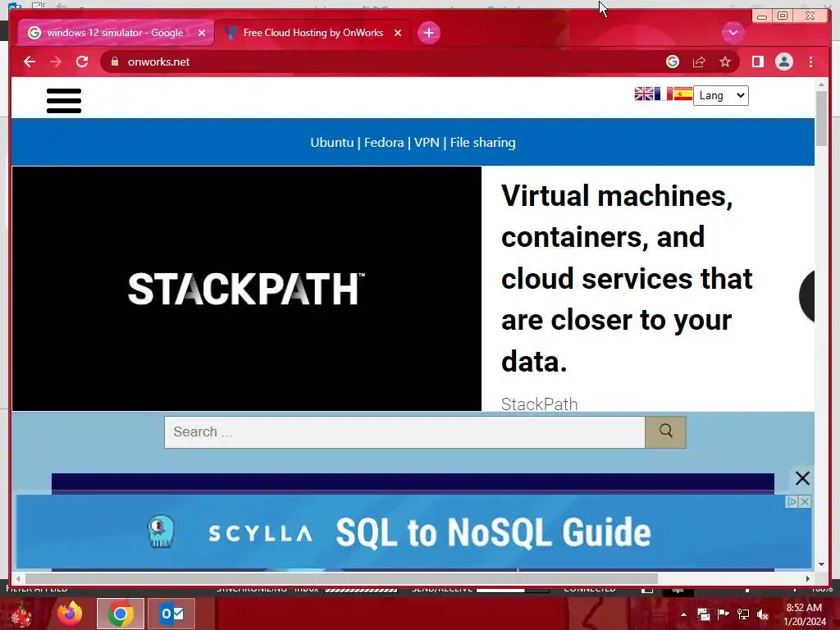Share this page using the share icon

pyautogui.click(x=699, y=62)
